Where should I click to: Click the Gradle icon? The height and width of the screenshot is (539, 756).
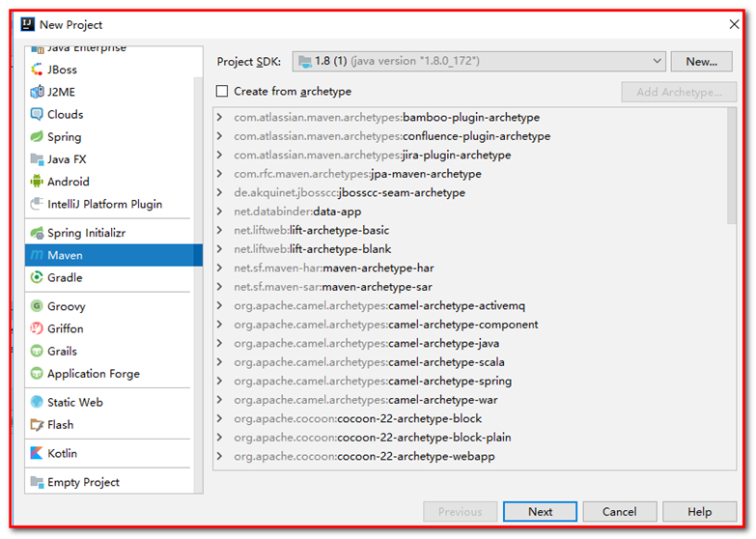pos(37,277)
